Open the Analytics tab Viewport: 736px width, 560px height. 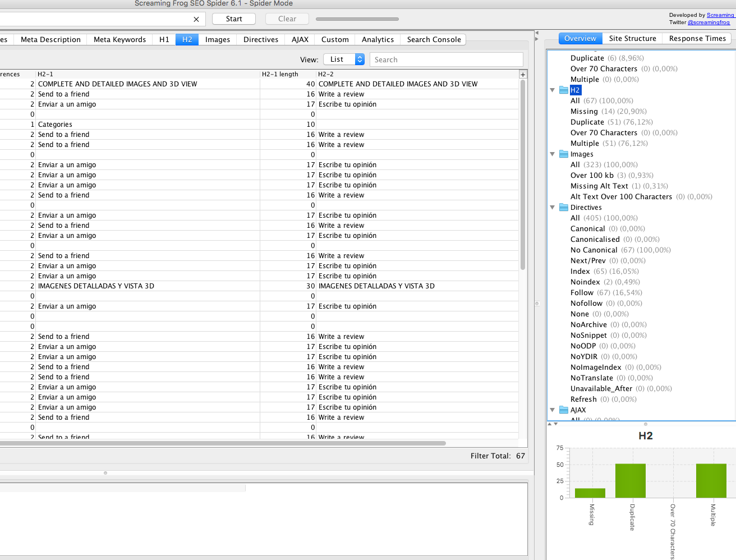pos(378,40)
